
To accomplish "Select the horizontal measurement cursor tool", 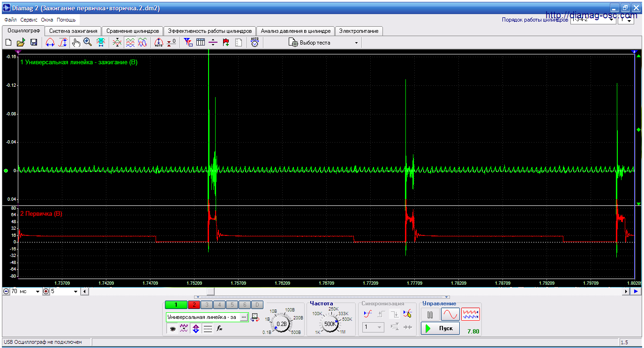I will point(50,43).
